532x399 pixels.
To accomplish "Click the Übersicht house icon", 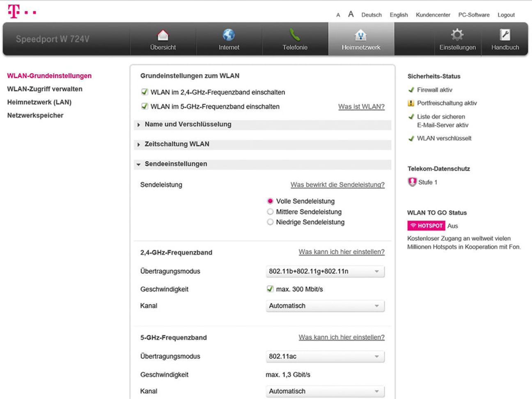I will click(163, 35).
